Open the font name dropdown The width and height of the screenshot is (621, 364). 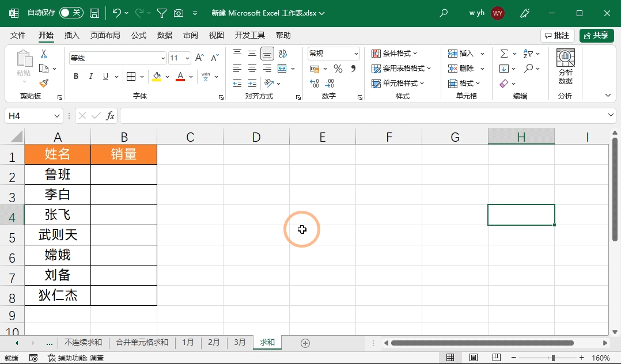[x=163, y=58]
